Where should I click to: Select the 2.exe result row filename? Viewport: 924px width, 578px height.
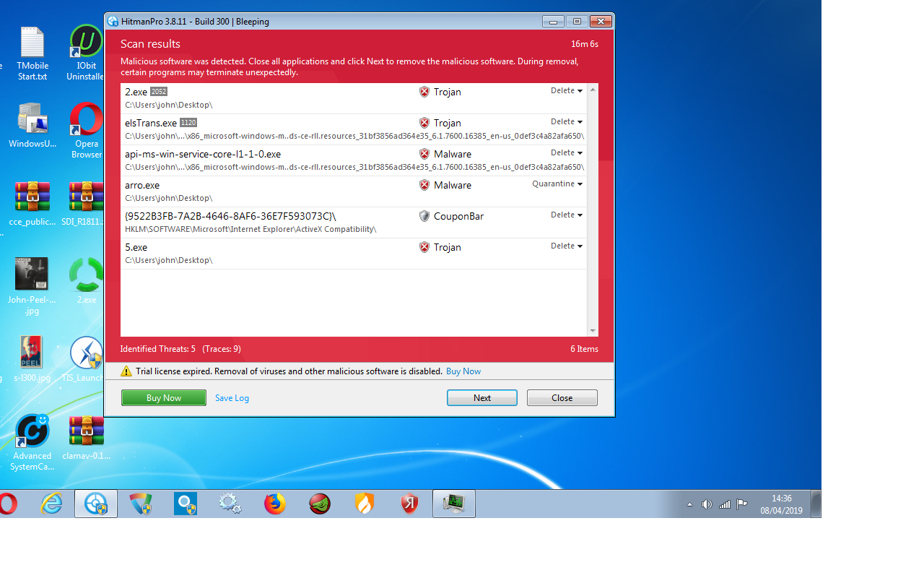click(x=136, y=92)
